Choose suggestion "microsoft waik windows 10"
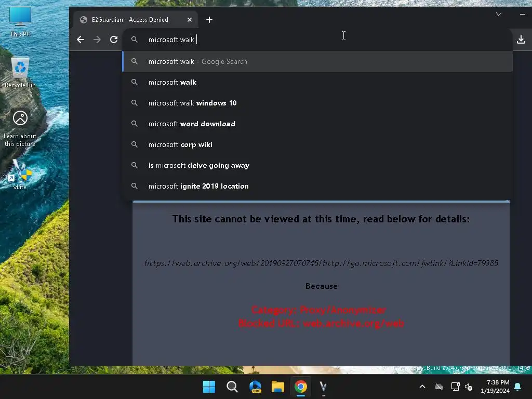 tap(317, 103)
